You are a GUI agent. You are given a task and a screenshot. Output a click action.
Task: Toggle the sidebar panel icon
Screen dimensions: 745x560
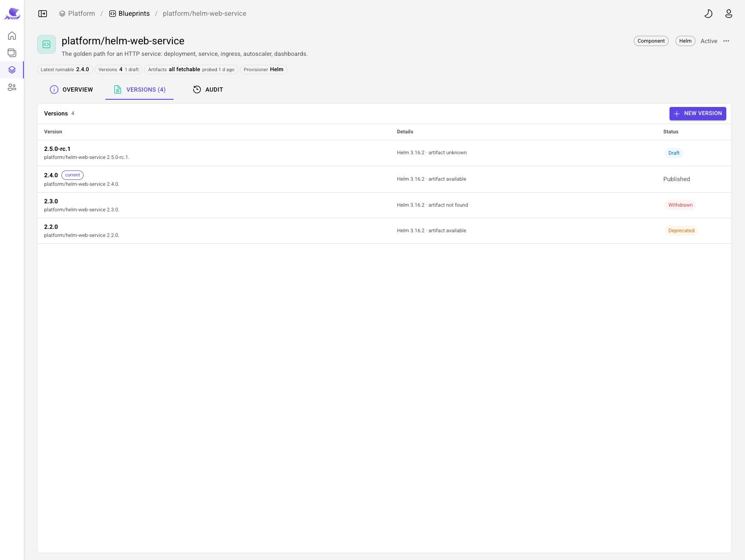coord(43,14)
